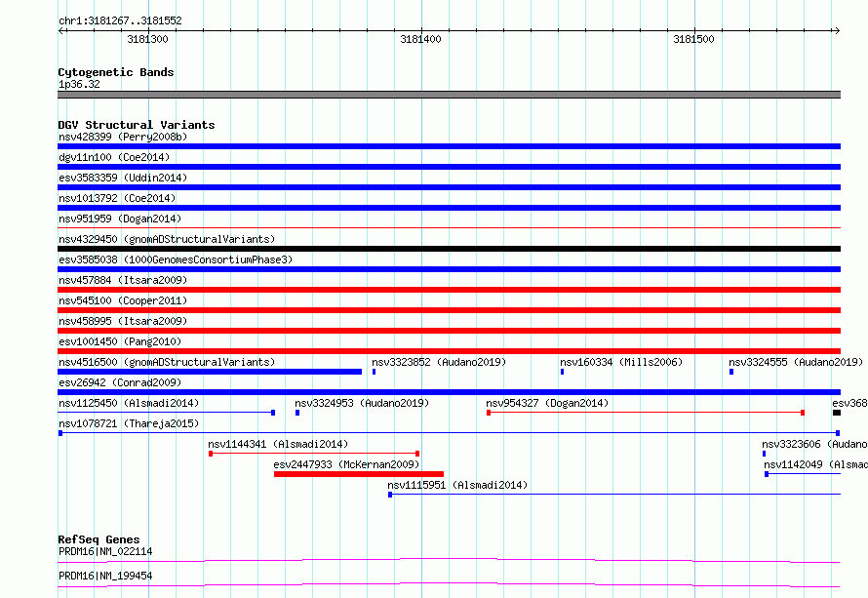Select the dgv11n100 (Coe2014) blue bar
The image size is (868, 598).
tap(449, 167)
